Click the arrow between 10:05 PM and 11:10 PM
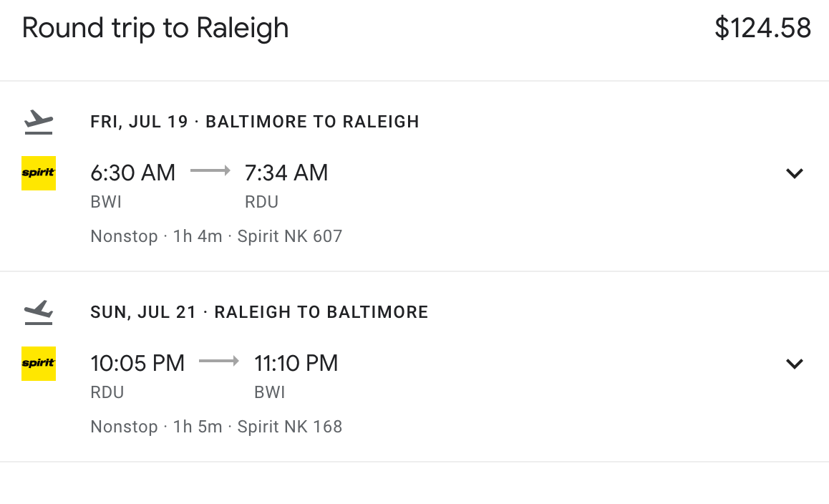The height and width of the screenshot is (504, 829). point(219,362)
